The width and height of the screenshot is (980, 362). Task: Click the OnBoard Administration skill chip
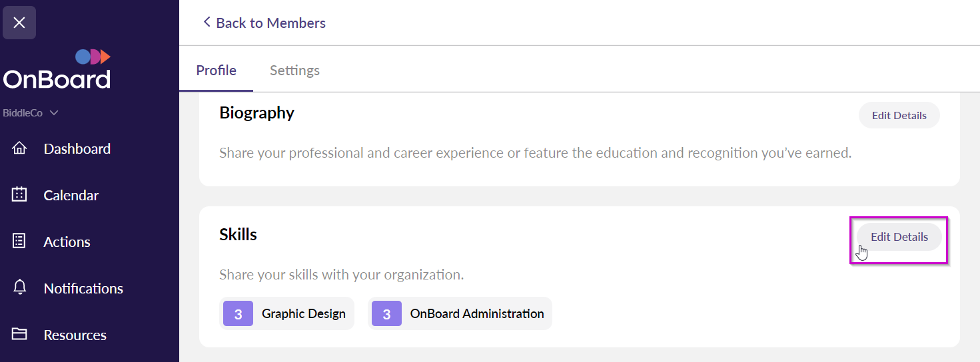pyautogui.click(x=476, y=313)
